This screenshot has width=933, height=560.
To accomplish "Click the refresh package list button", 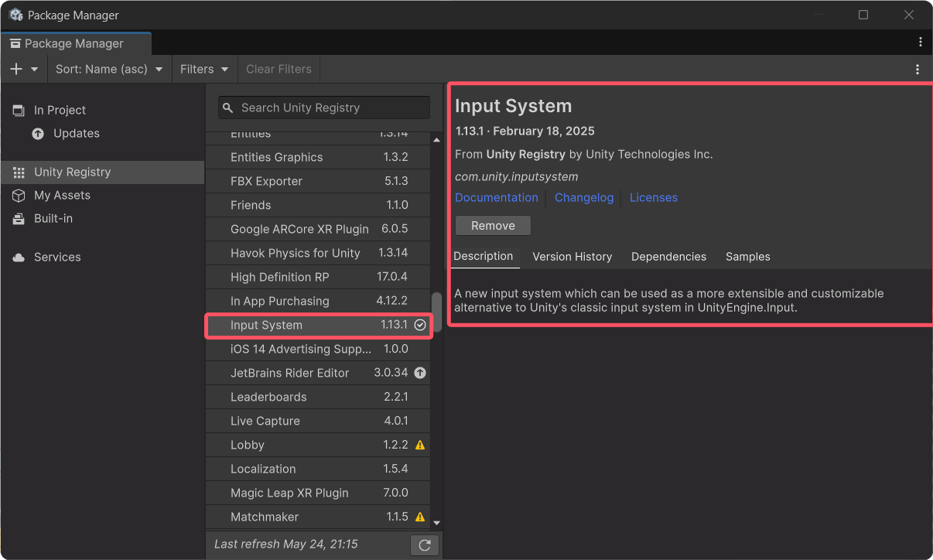I will point(425,545).
